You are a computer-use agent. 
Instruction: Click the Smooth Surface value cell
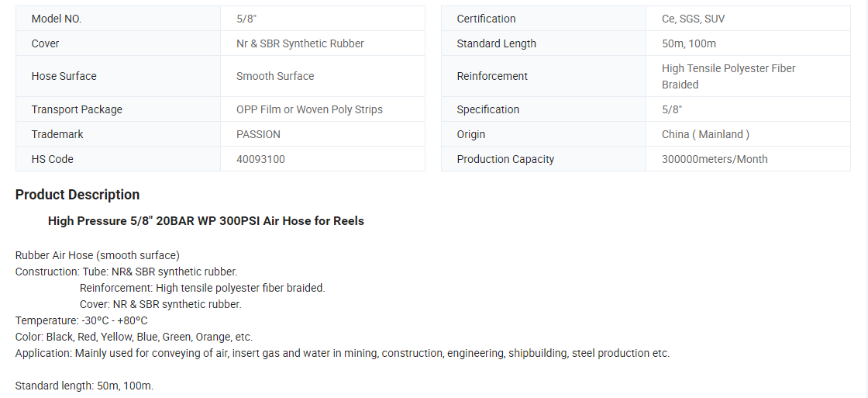pos(322,76)
